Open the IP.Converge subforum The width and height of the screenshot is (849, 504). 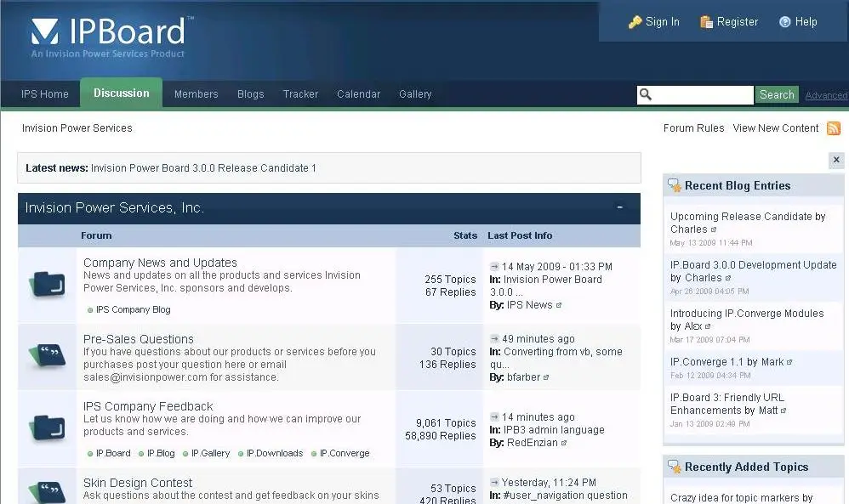point(345,453)
